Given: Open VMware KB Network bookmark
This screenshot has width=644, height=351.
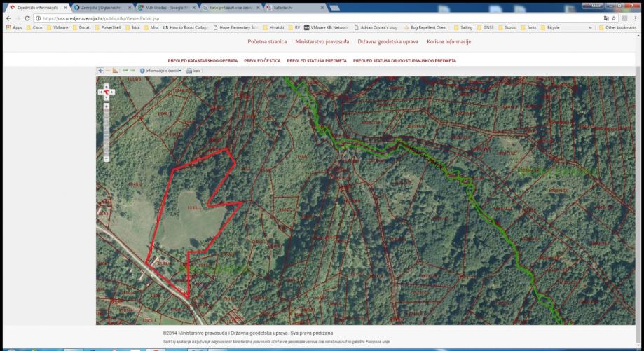Looking at the screenshot, I should 326,27.
